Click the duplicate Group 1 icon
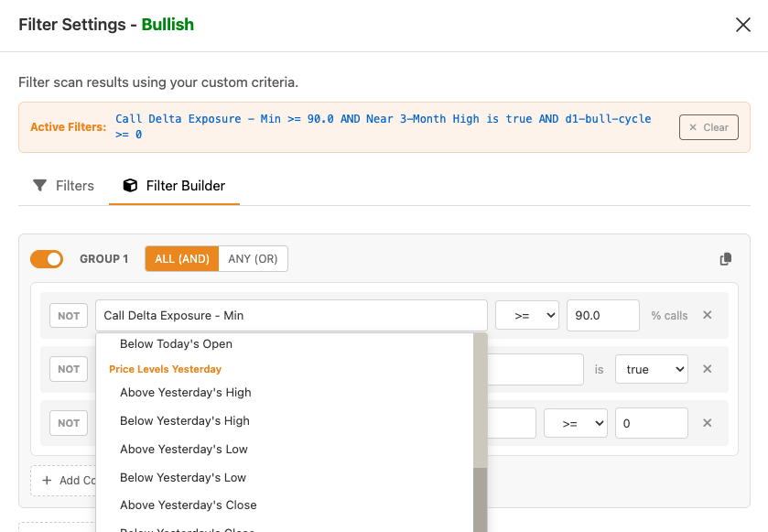This screenshot has height=532, width=768. [726, 259]
